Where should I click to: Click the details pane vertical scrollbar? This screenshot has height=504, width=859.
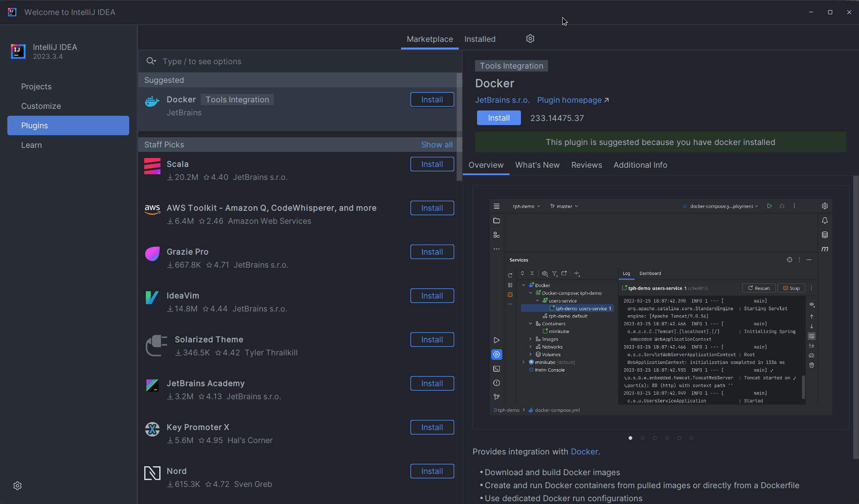point(856,317)
